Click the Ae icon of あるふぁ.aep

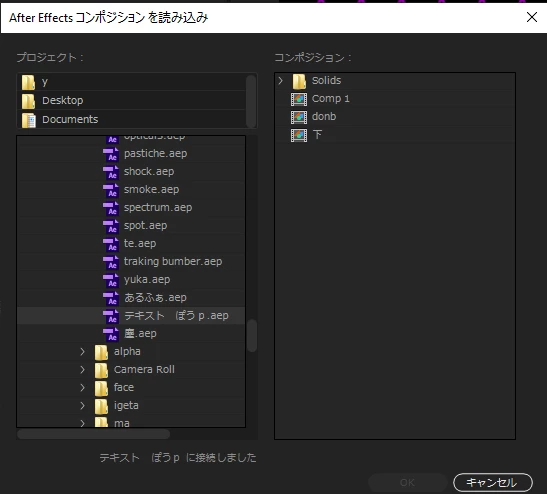(111, 298)
